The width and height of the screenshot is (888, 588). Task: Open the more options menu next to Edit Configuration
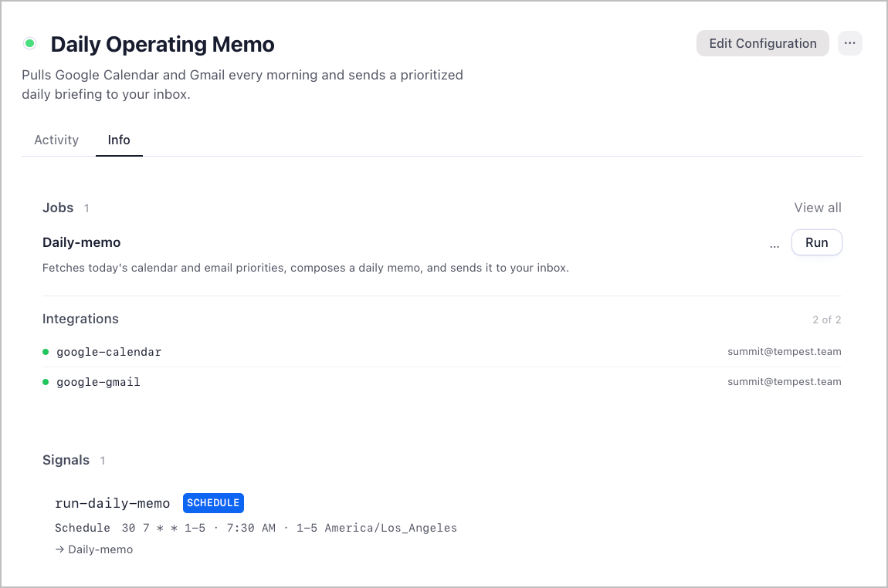(x=849, y=43)
